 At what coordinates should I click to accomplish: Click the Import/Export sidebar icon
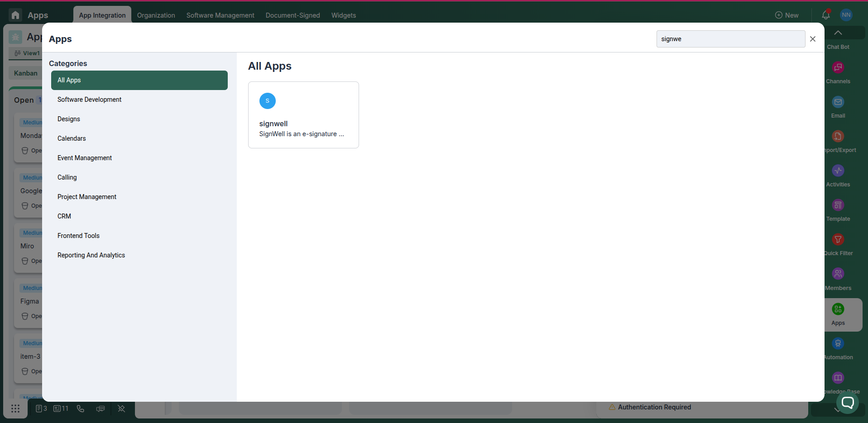click(838, 137)
